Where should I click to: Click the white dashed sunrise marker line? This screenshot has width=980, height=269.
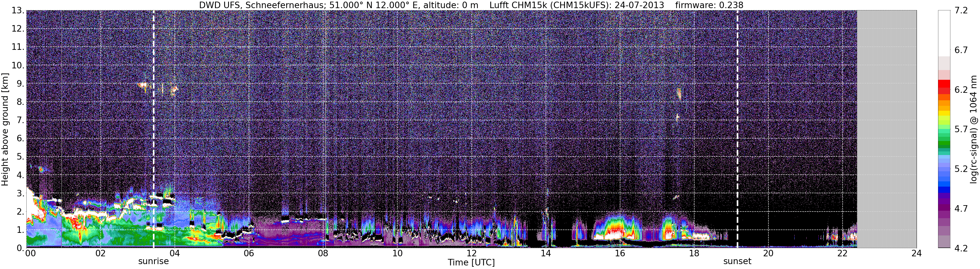154,129
